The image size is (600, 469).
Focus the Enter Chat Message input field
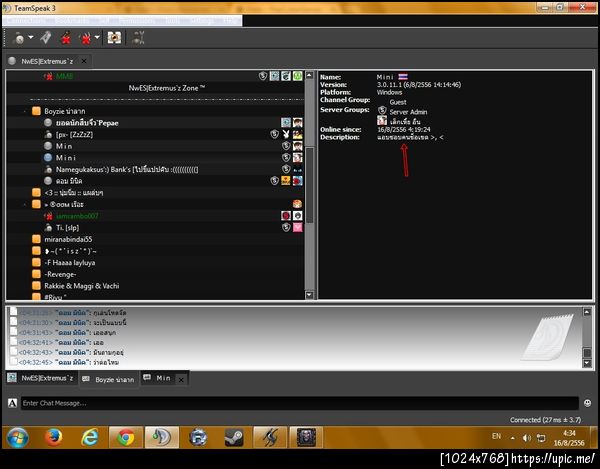(299, 403)
